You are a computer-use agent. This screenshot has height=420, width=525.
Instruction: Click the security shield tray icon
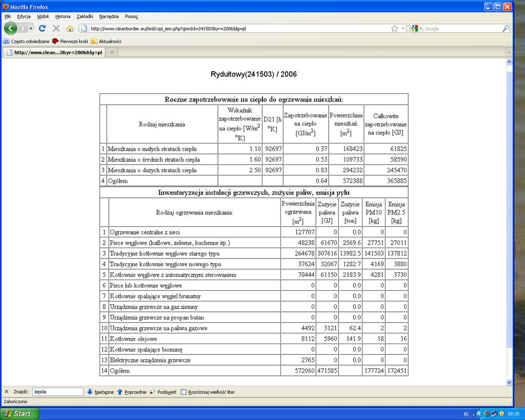coord(501,414)
